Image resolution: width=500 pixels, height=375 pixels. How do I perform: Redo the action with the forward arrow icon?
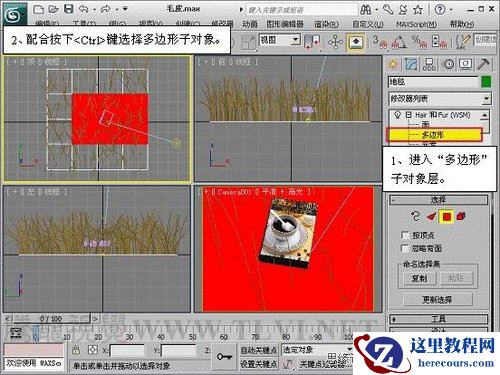[106, 9]
